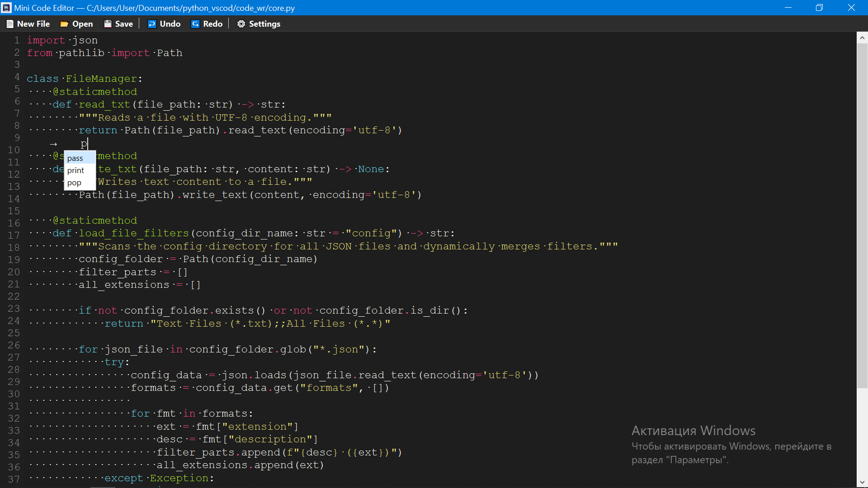868x488 pixels.
Task: Click the 'filter_parts = []' line
Action: 133,272
